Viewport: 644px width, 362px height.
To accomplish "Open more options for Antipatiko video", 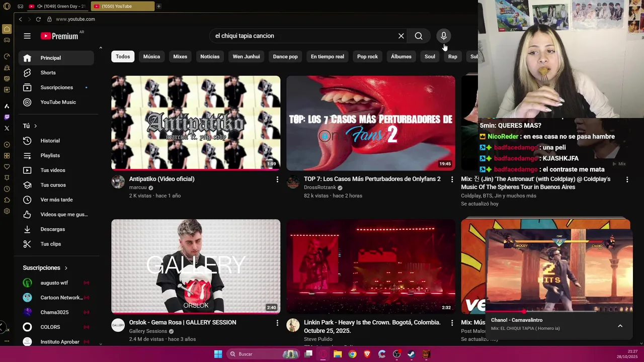I will point(277,179).
